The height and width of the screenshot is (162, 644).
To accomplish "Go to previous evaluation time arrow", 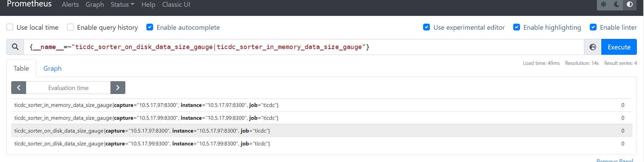I will (19, 88).
